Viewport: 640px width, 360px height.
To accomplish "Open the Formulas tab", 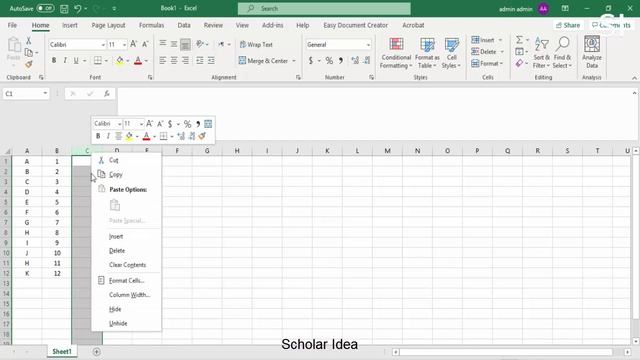I will pyautogui.click(x=151, y=25).
